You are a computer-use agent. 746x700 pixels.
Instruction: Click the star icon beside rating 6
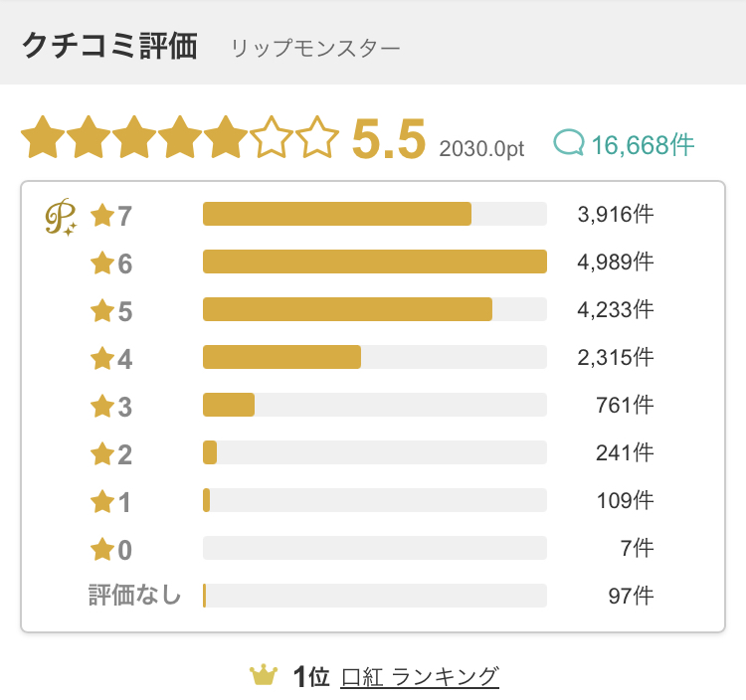pyautogui.click(x=102, y=262)
